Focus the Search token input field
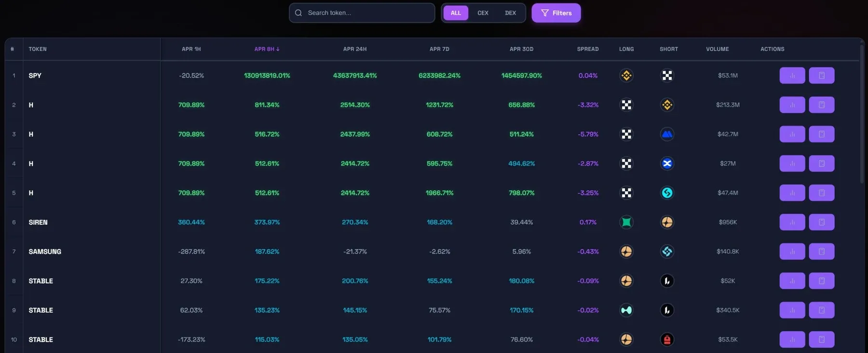The width and height of the screenshot is (868, 353). pyautogui.click(x=362, y=13)
